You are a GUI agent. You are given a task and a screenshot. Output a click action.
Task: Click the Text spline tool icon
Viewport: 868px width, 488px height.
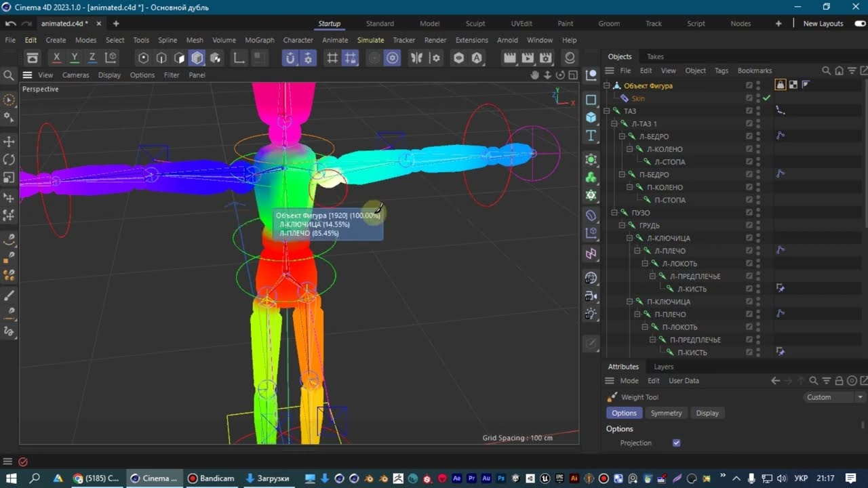point(591,136)
